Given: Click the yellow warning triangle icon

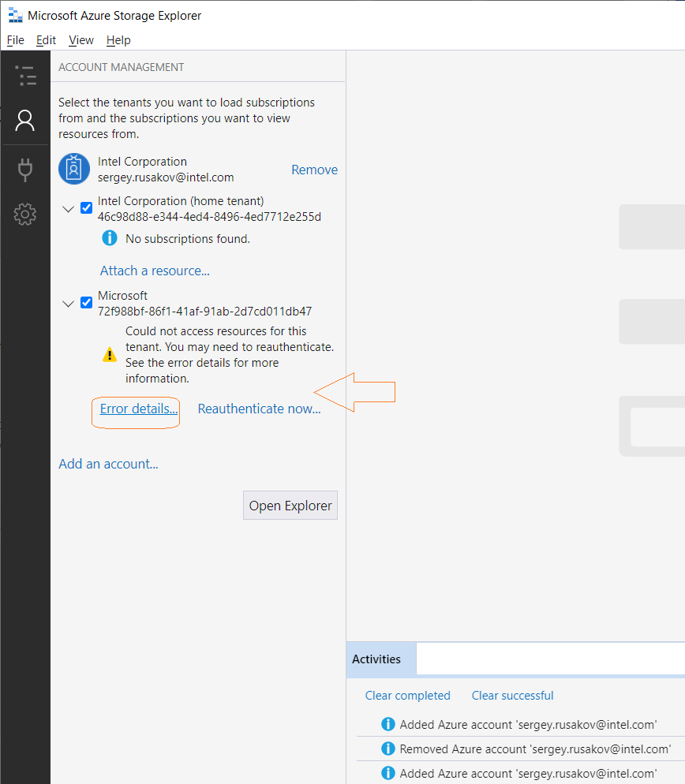Looking at the screenshot, I should [110, 354].
